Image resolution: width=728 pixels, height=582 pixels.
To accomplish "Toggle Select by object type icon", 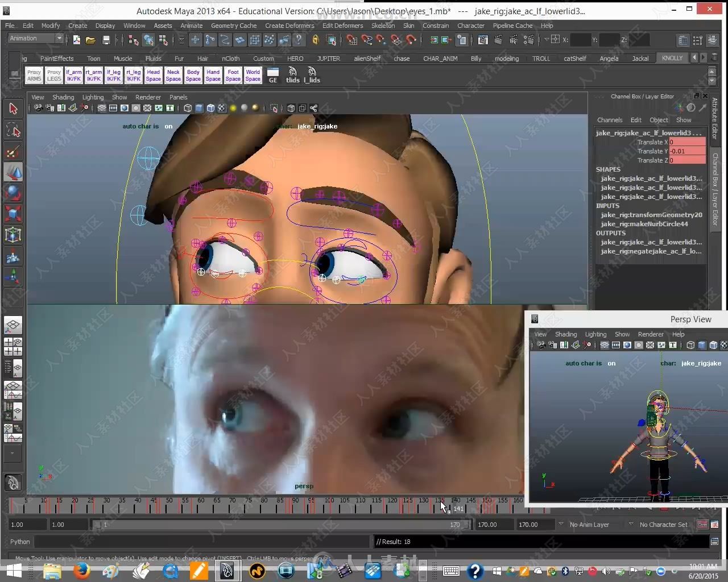I will point(148,40).
